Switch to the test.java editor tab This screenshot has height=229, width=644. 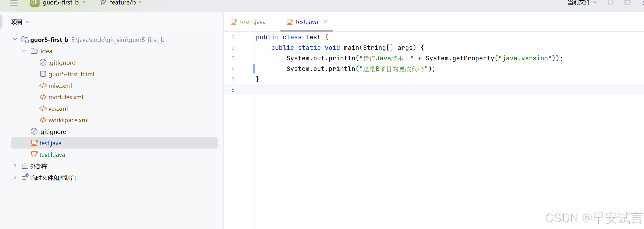click(x=307, y=22)
